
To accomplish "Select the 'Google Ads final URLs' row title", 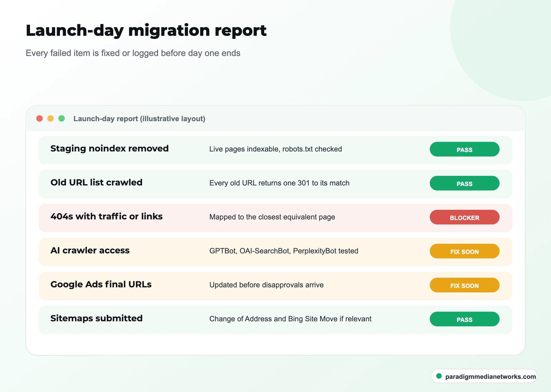I will (x=101, y=284).
